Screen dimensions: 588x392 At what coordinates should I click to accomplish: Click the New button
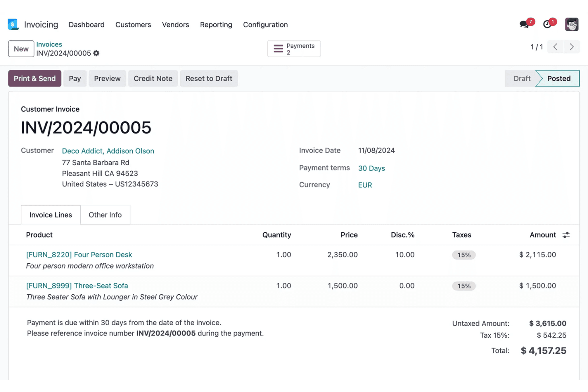21,49
